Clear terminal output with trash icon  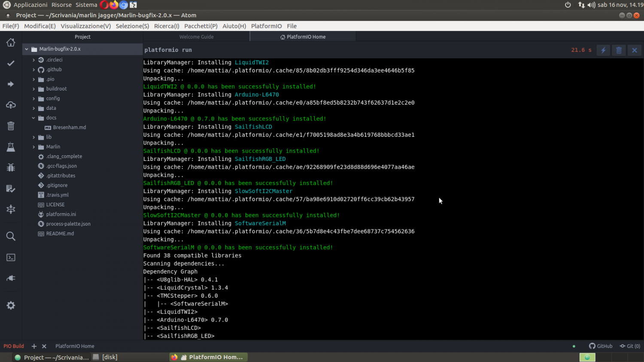tap(619, 50)
